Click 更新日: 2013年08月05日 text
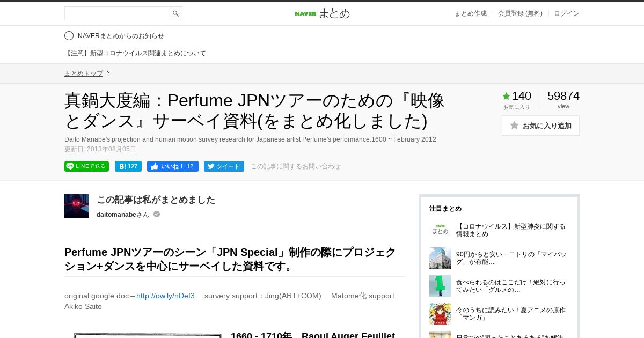Image resolution: width=644 pixels, height=338 pixels. click(100, 149)
